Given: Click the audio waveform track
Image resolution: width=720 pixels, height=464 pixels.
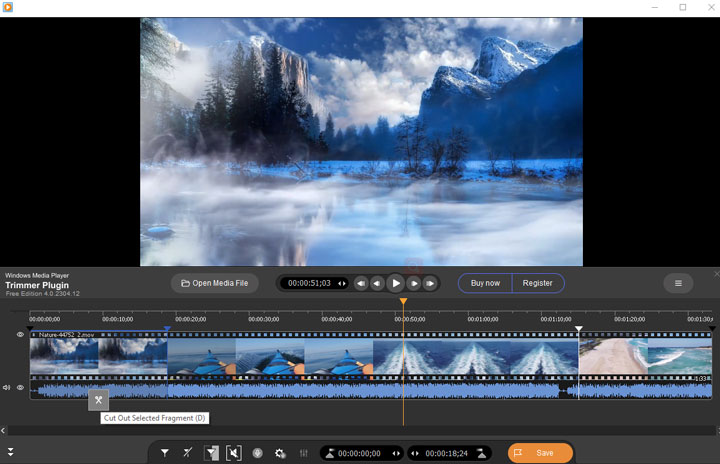Looking at the screenshot, I should pyautogui.click(x=371, y=390).
